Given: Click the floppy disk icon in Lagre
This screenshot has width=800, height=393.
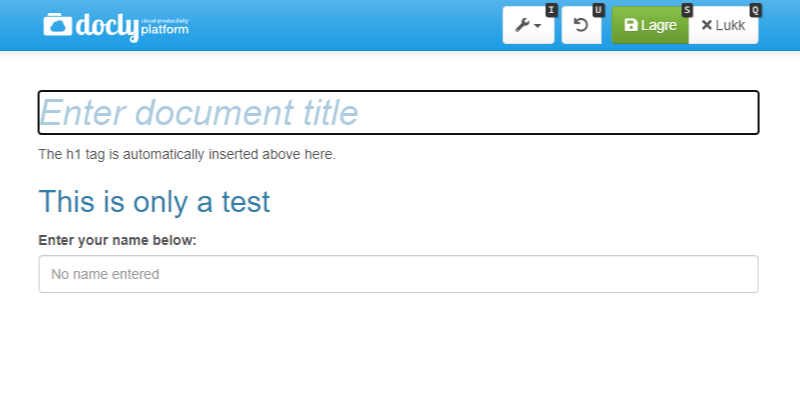Looking at the screenshot, I should pos(631,25).
